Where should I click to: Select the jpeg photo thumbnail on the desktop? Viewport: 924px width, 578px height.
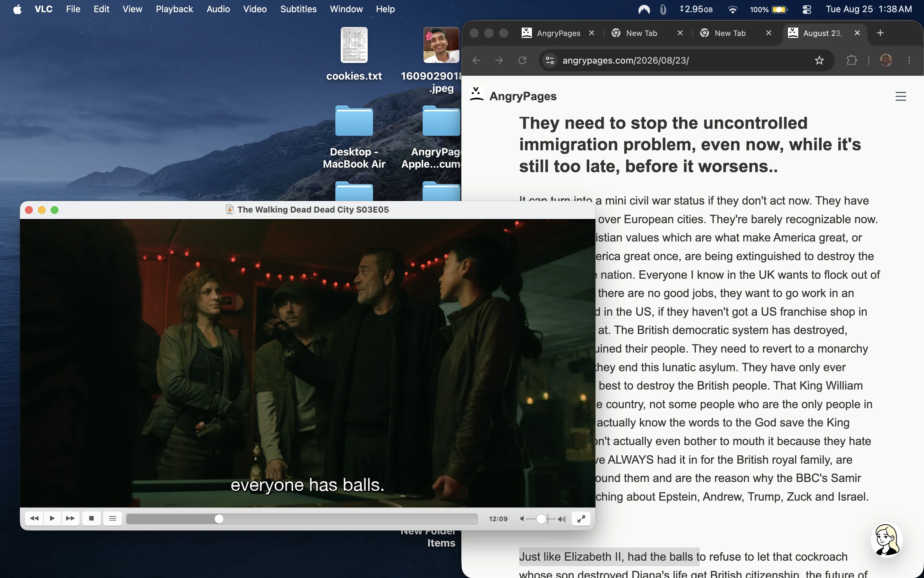pos(441,45)
